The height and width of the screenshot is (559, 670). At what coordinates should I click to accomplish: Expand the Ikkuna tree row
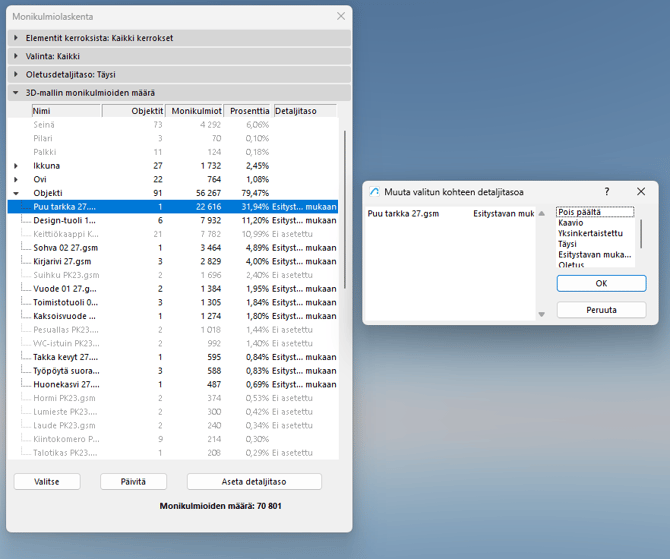click(x=16, y=166)
